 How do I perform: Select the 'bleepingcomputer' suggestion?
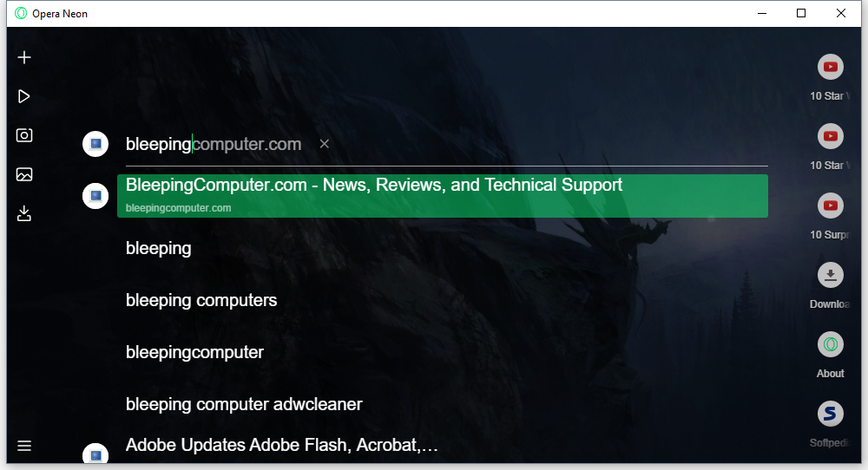(194, 352)
